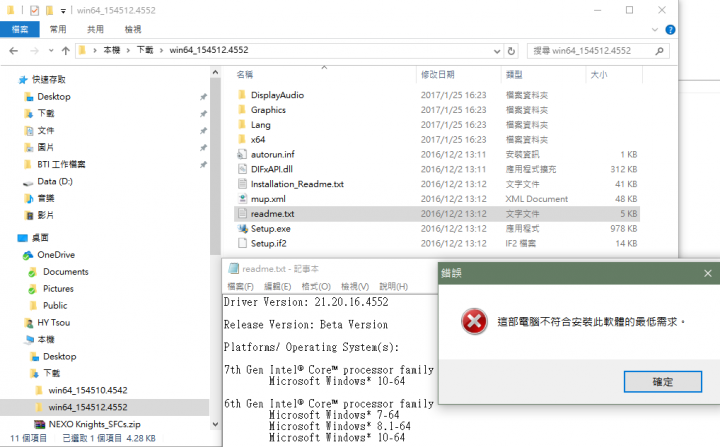Close the 錯誤 error dialog
720x447 pixels.
(x=708, y=273)
